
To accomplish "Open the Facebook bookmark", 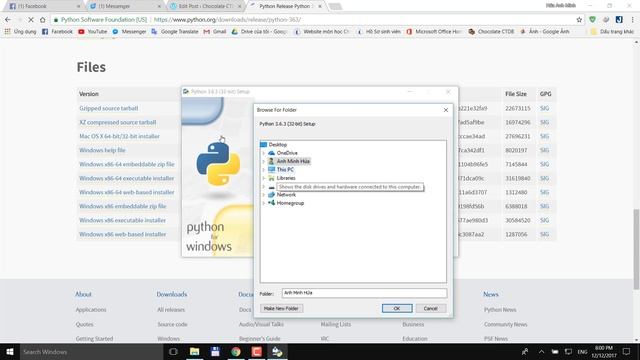I will (57, 31).
